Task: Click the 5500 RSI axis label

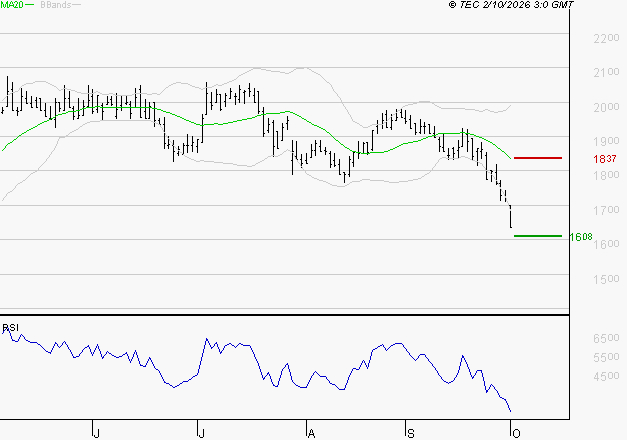Action: point(606,357)
